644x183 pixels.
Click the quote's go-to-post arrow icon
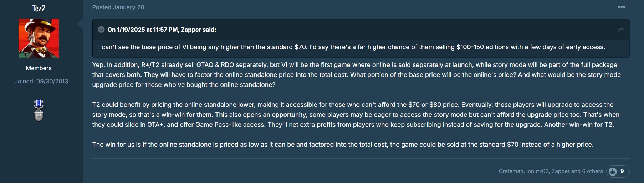click(621, 30)
